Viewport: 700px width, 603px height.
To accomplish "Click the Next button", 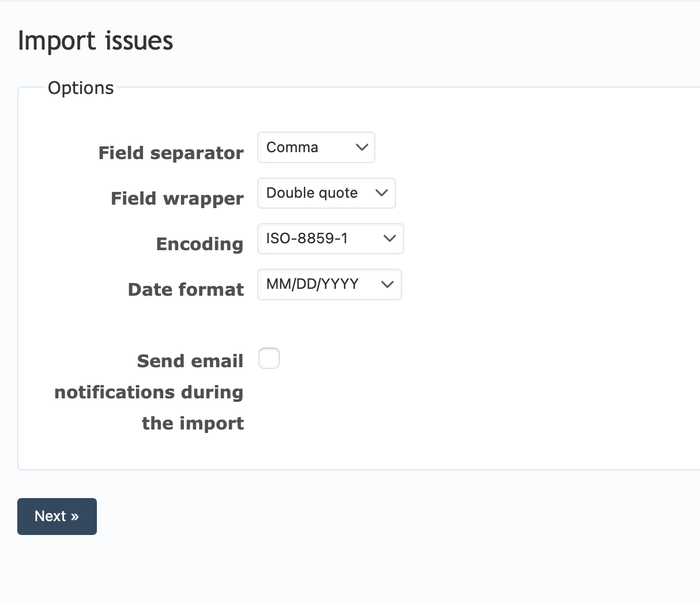I will pos(57,516).
